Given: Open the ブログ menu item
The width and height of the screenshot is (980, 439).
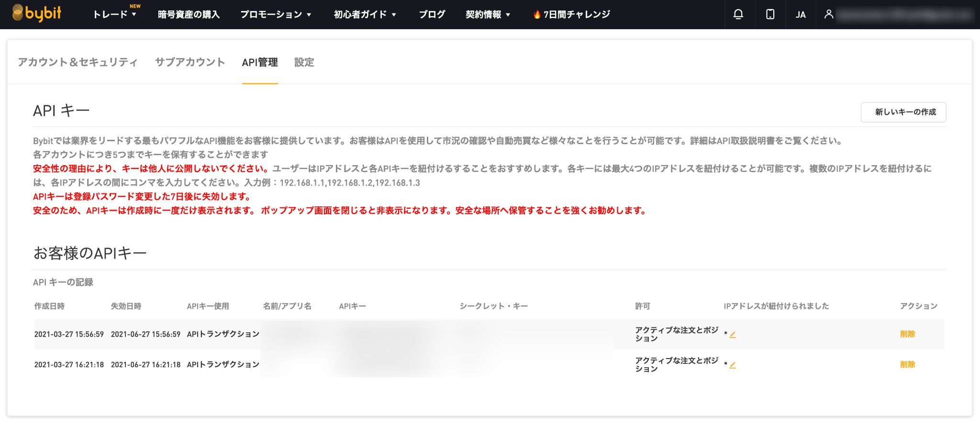Looking at the screenshot, I should [x=431, y=14].
